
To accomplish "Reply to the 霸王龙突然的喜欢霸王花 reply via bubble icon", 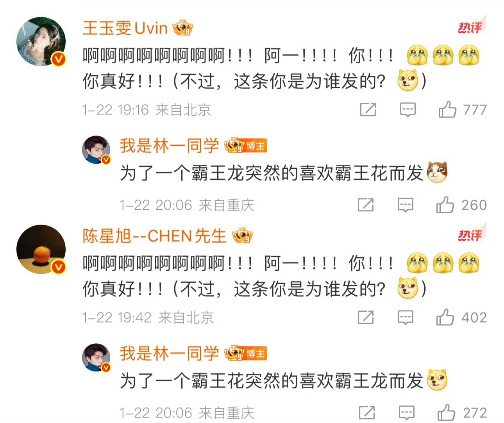I will click(406, 205).
